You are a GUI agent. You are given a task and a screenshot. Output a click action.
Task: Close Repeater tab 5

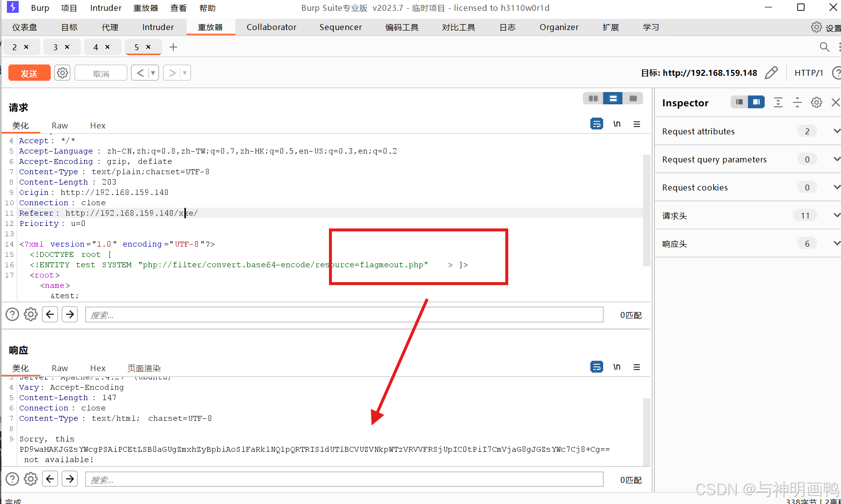pos(148,47)
